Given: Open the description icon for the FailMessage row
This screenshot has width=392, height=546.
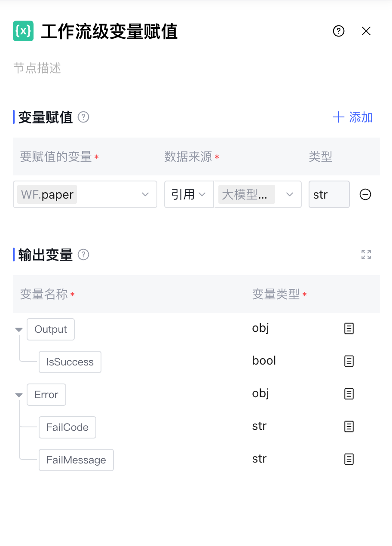Looking at the screenshot, I should tap(349, 459).
